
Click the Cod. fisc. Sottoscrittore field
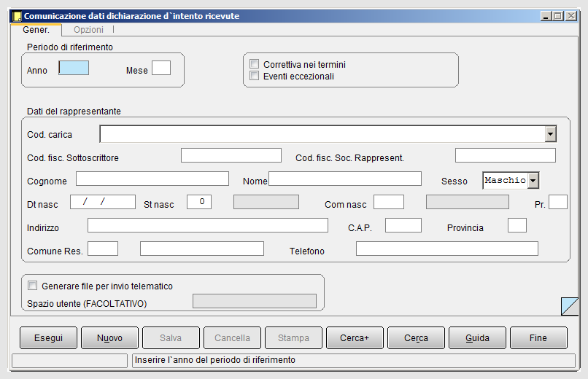pos(231,155)
